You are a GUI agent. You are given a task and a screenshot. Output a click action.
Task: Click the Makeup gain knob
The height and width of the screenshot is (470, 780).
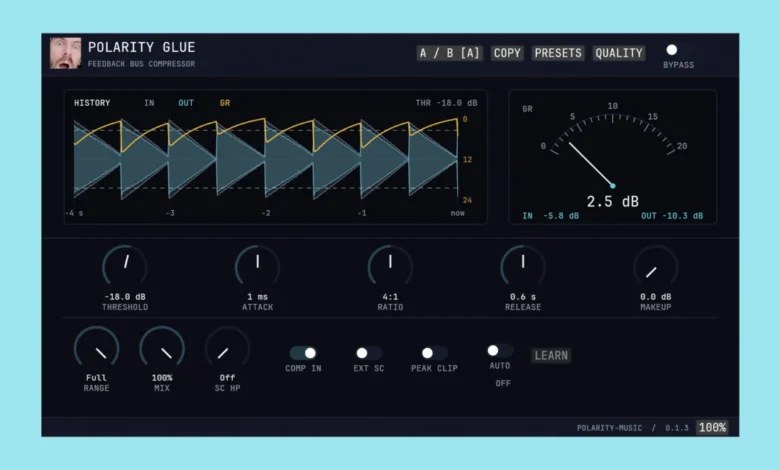pyautogui.click(x=656, y=267)
